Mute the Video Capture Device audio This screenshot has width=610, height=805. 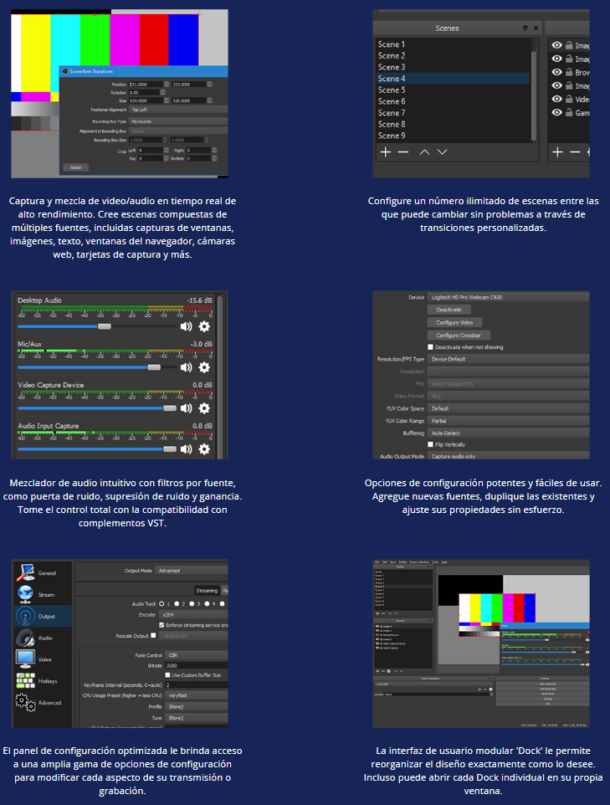[x=185, y=408]
